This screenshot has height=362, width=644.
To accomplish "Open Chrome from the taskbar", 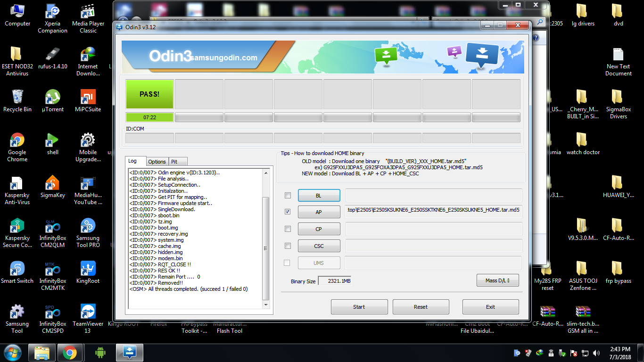I will click(x=70, y=352).
